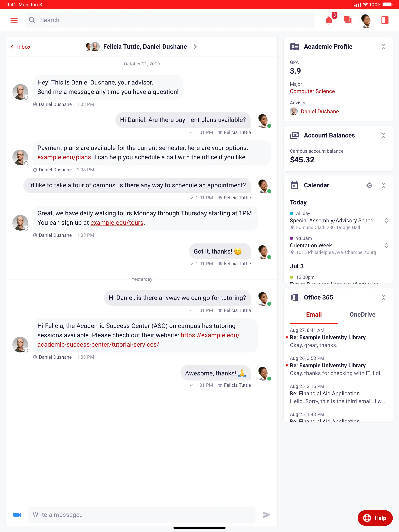Select the Email tab in Office 365
The image size is (399, 532).
[314, 315]
